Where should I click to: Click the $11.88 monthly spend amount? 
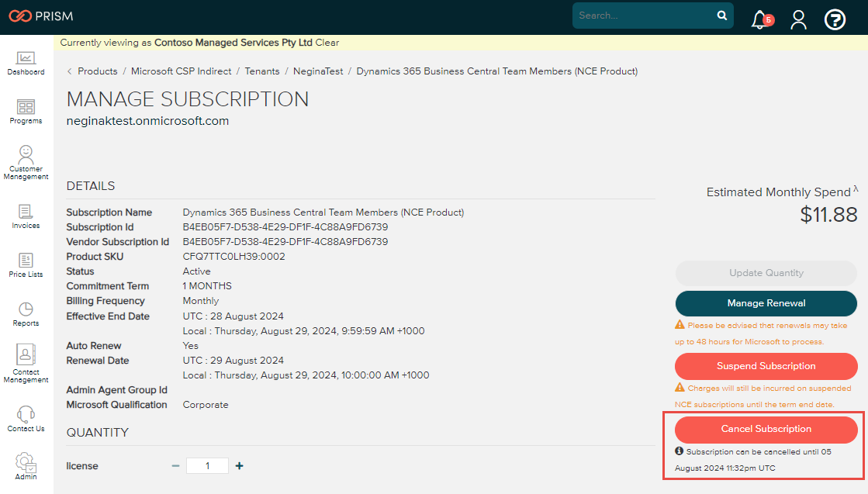click(x=828, y=215)
